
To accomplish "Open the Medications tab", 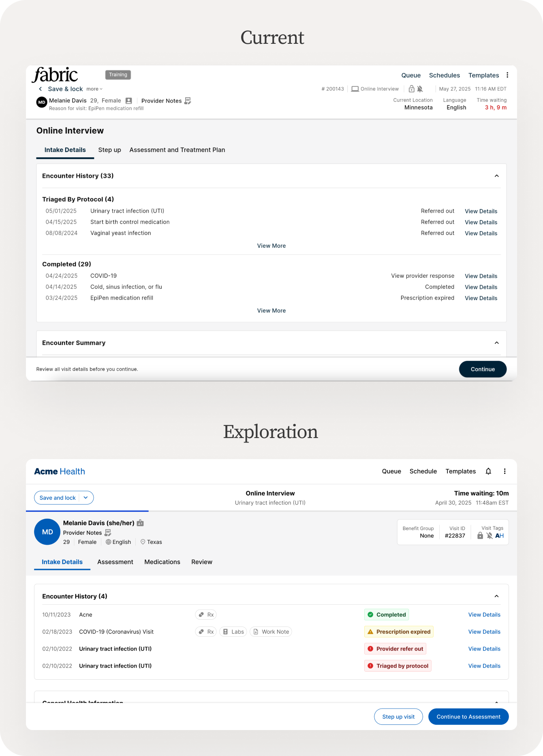I will coord(162,562).
